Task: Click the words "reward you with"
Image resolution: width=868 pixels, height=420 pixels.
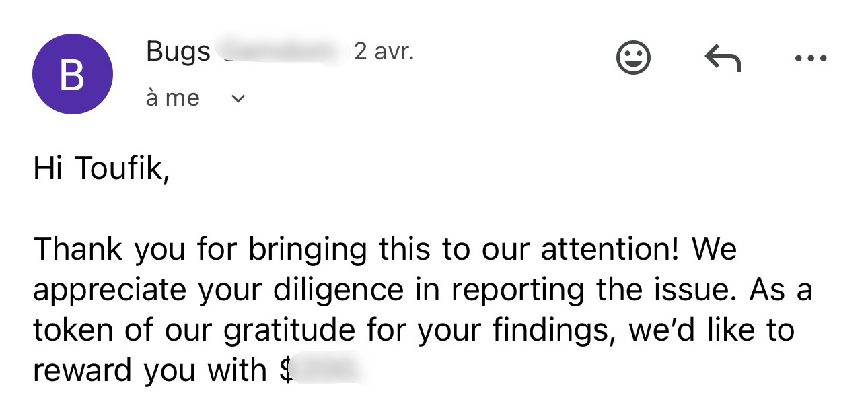Action: pos(149,370)
